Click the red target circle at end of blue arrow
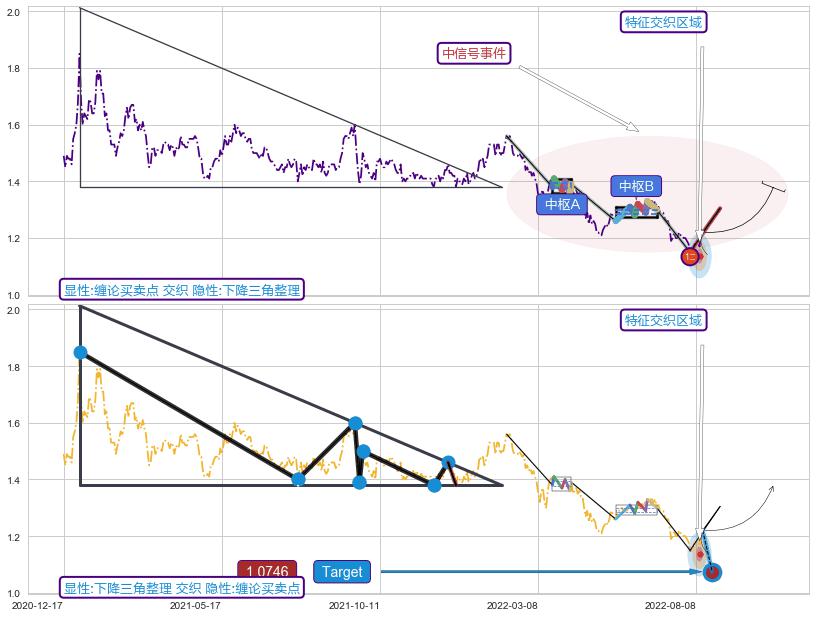This screenshot has width=816, height=617. pyautogui.click(x=712, y=572)
